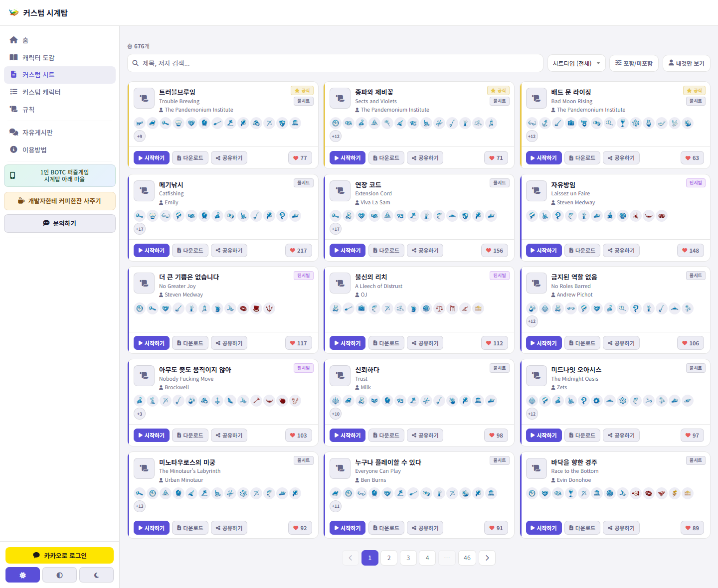The width and height of the screenshot is (718, 588).
Task: Open the 메기낚시 sheet thumbnail icon
Action: click(144, 191)
